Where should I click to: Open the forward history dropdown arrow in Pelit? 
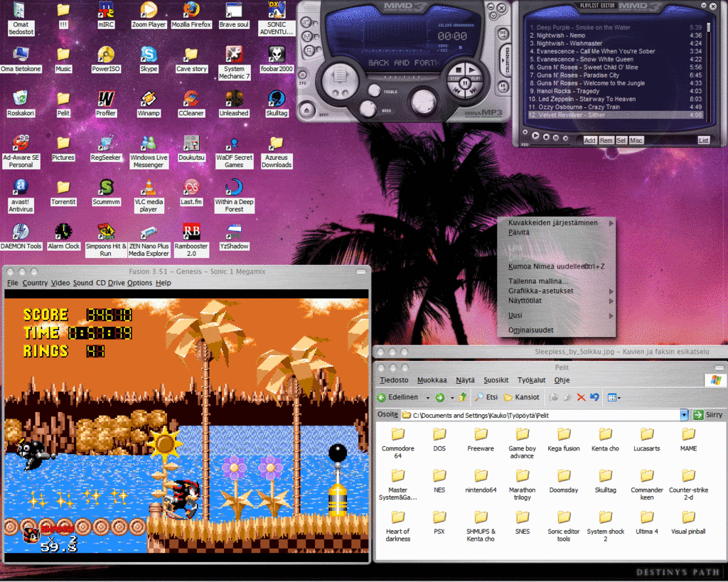[x=451, y=398]
